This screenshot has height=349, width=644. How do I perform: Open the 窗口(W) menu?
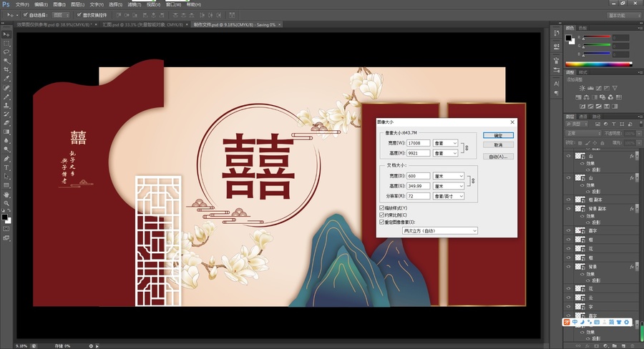tap(173, 4)
